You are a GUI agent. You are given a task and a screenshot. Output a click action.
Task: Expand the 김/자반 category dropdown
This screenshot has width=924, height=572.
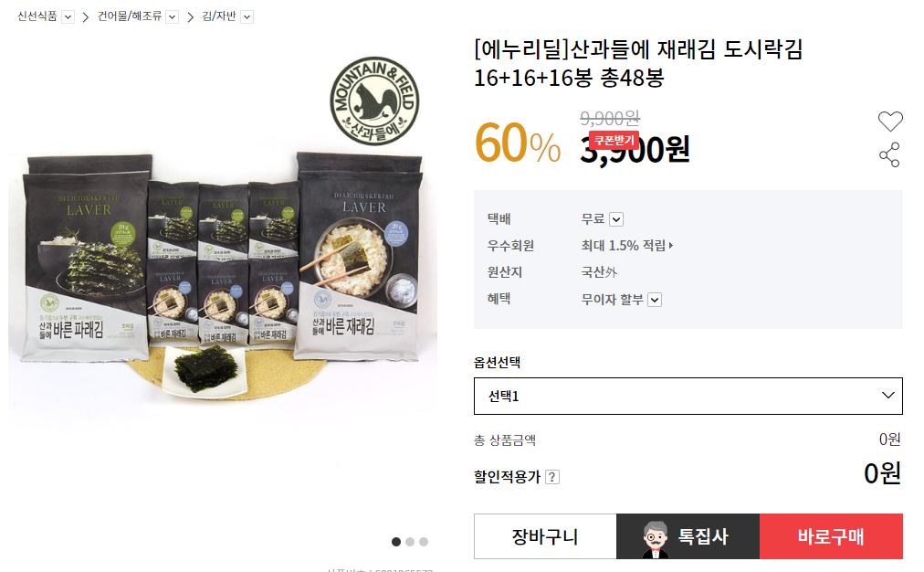click(247, 17)
